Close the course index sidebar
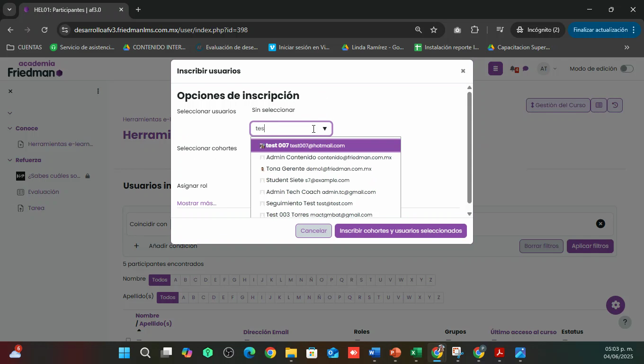Screen dimensions: 644x364 tap(10, 91)
